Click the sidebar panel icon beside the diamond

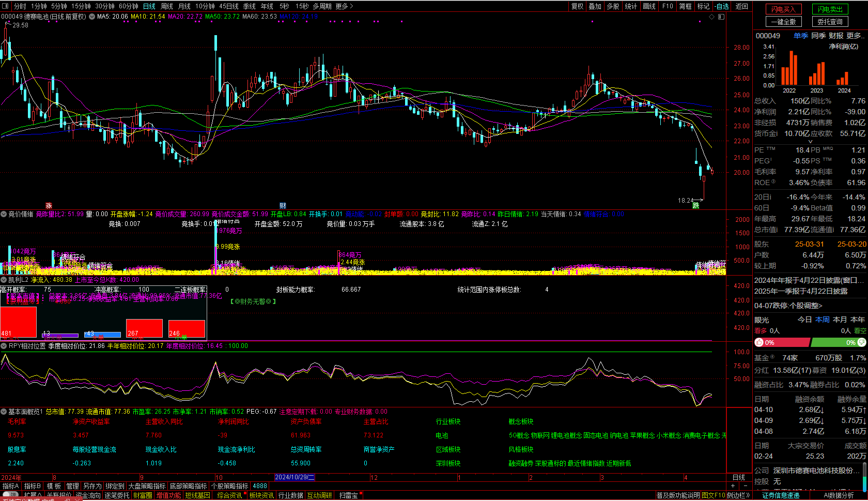pos(721,17)
